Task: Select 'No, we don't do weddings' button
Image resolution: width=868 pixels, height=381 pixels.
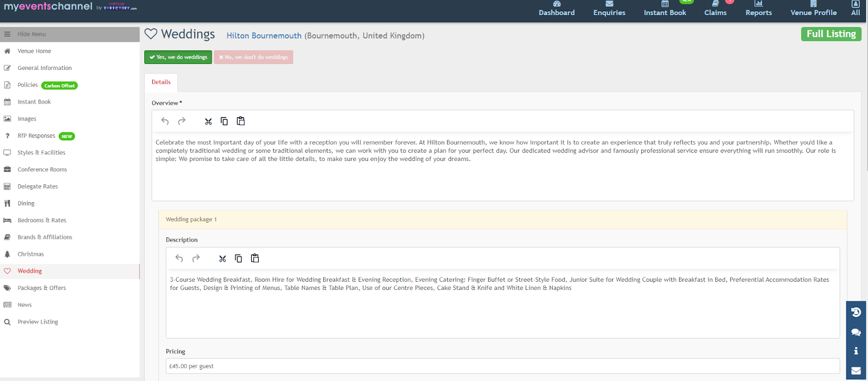Action: pyautogui.click(x=253, y=57)
